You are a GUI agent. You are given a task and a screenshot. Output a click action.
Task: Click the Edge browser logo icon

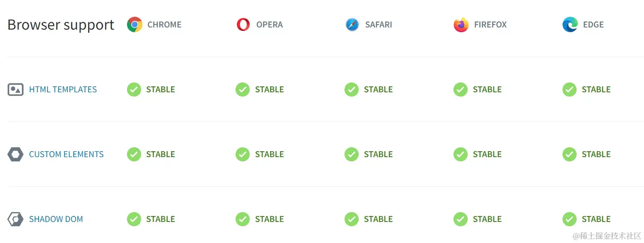point(570,25)
